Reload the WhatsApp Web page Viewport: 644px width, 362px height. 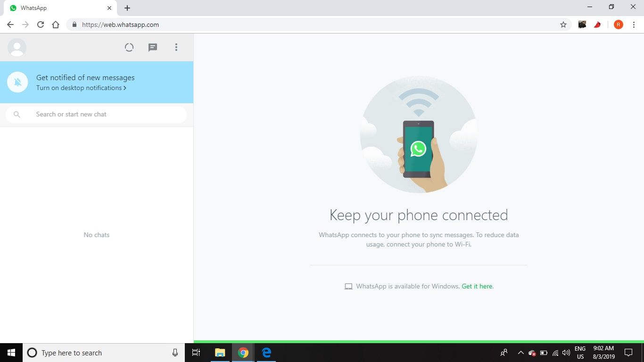point(41,25)
